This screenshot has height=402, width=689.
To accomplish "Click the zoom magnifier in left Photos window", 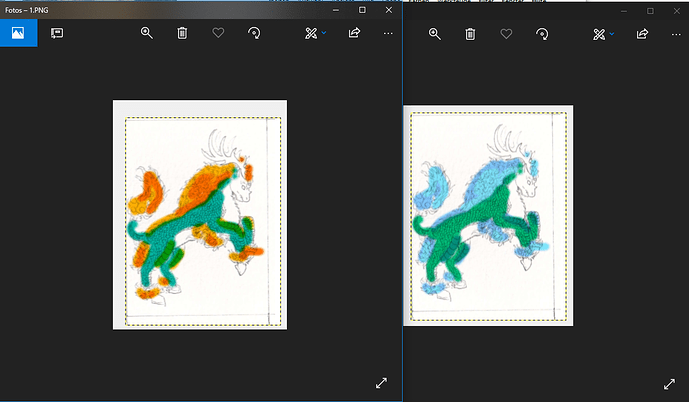I will (147, 33).
